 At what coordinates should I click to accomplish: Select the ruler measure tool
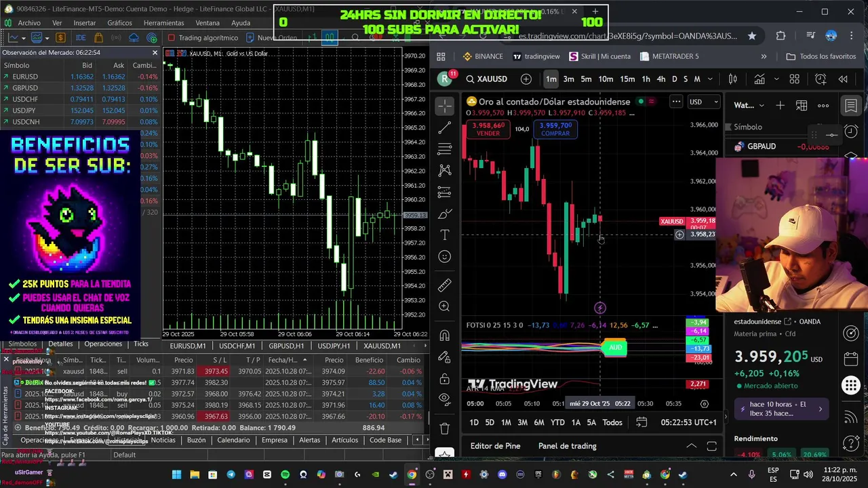pyautogui.click(x=445, y=285)
